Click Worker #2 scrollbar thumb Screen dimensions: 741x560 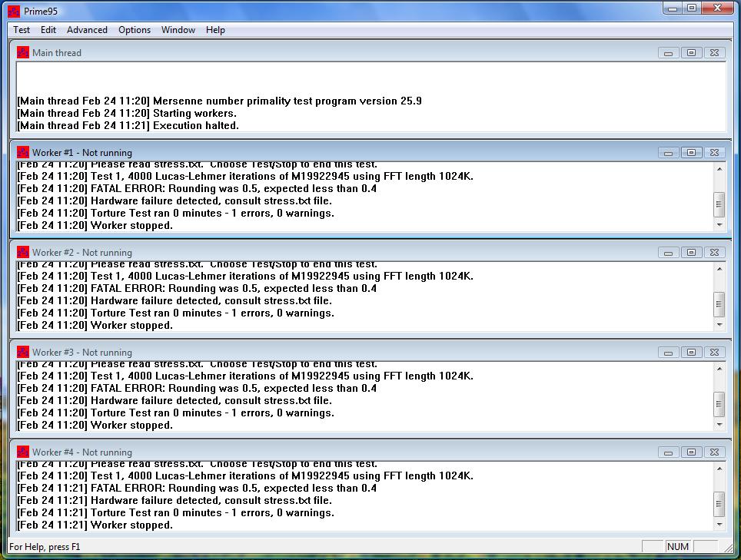pyautogui.click(x=719, y=304)
